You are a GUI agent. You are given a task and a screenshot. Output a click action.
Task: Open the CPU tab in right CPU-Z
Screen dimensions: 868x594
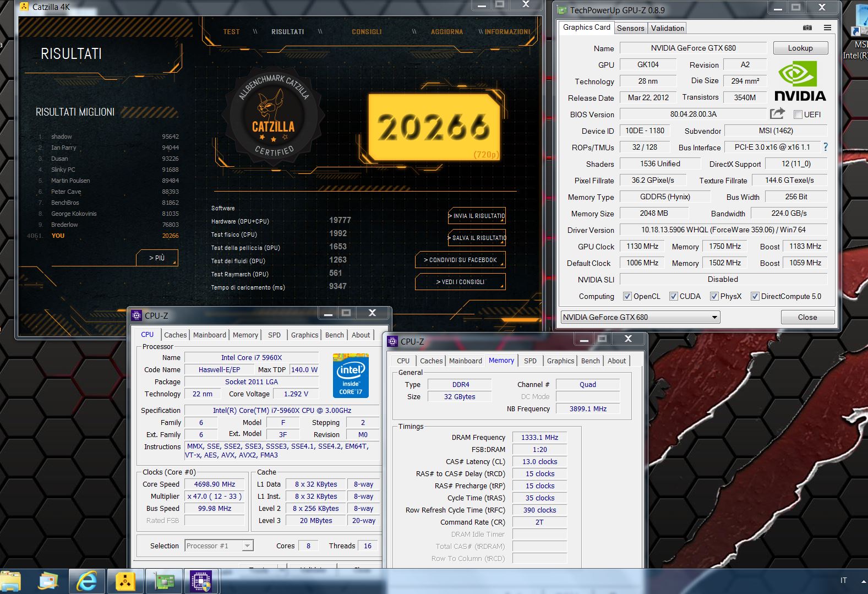(x=403, y=361)
